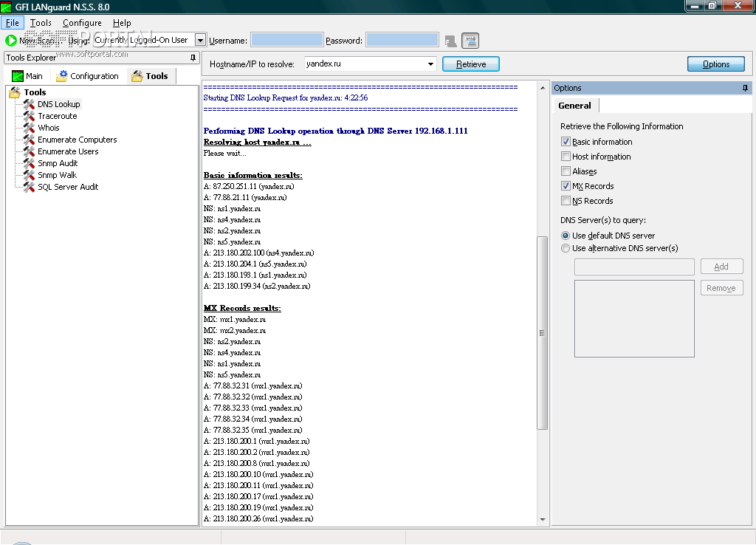This screenshot has height=545, width=756.
Task: Click the DNS servers list box
Action: pyautogui.click(x=634, y=319)
